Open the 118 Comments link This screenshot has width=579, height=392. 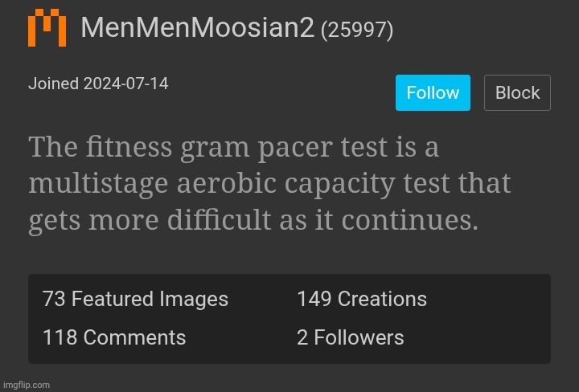point(113,338)
